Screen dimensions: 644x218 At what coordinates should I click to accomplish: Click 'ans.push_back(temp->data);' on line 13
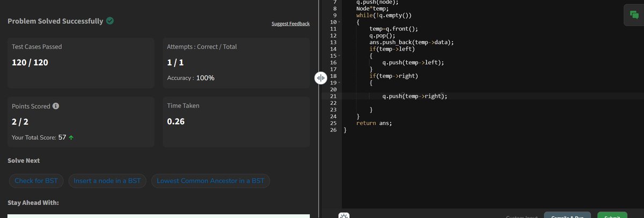point(412,42)
